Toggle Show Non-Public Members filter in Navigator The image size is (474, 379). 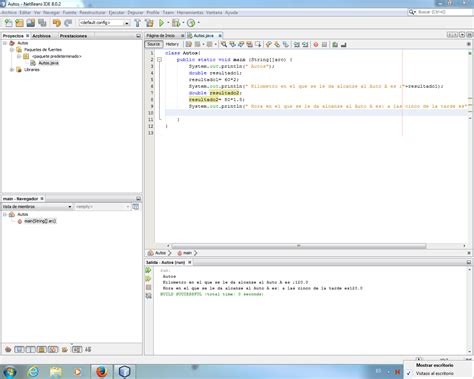pos(42,349)
